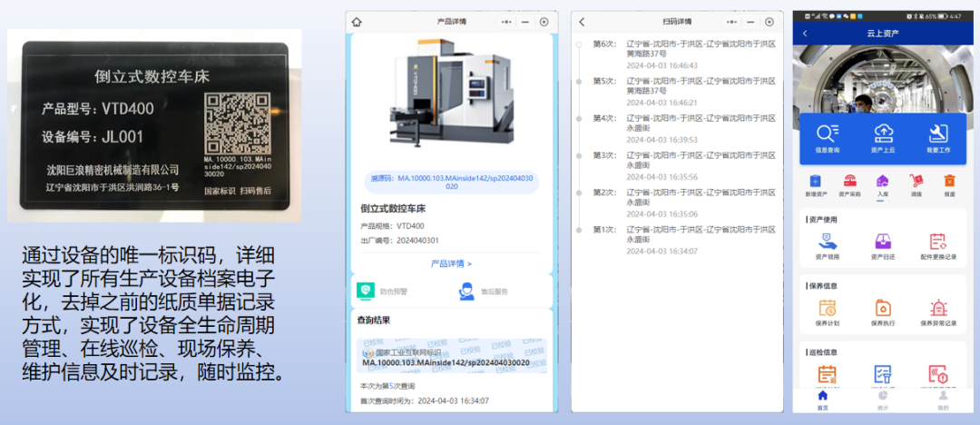Viewport: 980px width, 425px height.
Task: Click the 查询结果 heading
Action: click(374, 321)
